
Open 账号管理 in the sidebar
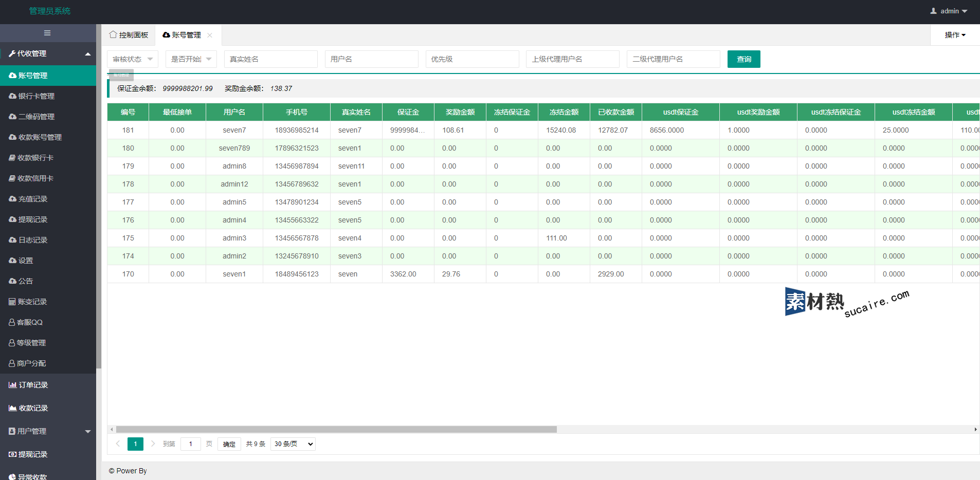[x=48, y=76]
